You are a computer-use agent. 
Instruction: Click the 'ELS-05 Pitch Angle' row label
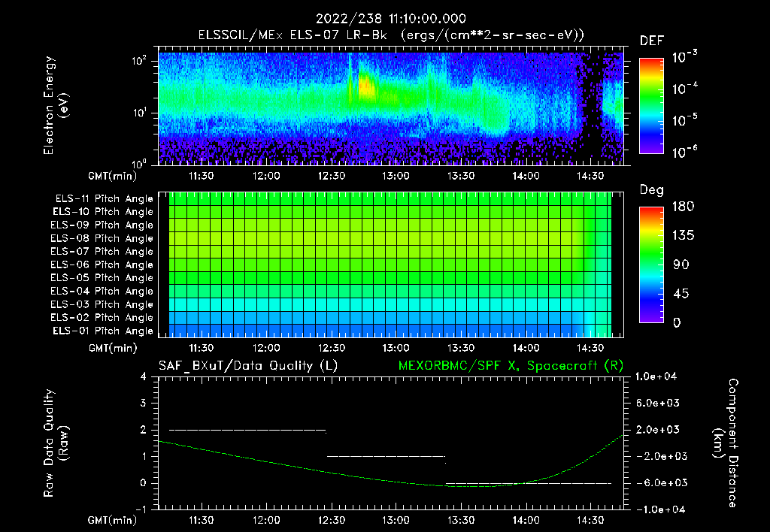click(102, 278)
